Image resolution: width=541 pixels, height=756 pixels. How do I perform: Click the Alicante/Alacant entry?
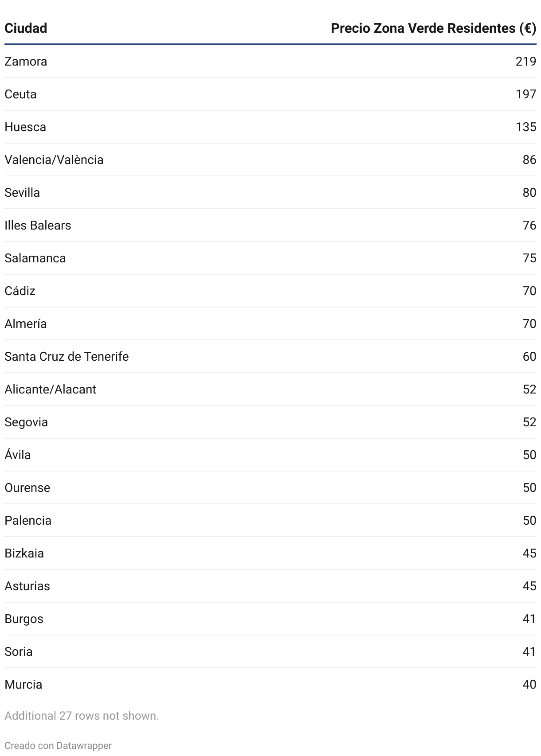tap(50, 390)
